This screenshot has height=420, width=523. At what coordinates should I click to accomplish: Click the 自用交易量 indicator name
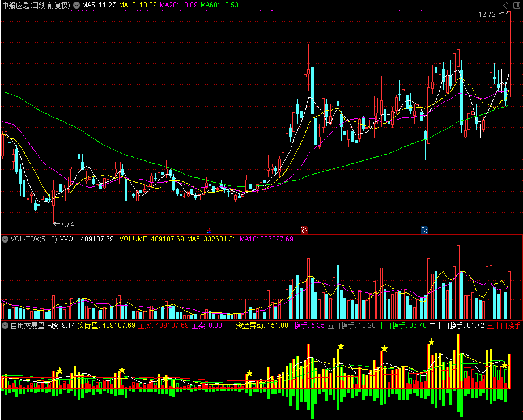pos(27,325)
